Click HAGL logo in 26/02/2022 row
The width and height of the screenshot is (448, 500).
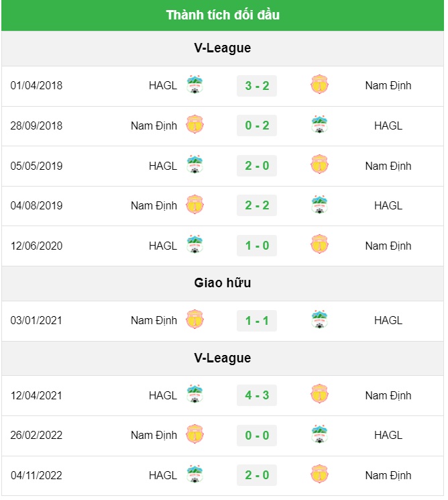tap(319, 434)
